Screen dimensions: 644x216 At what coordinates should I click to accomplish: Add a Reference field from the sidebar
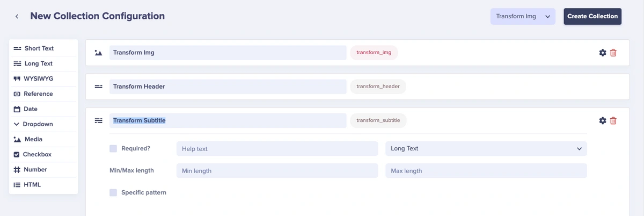(43, 93)
